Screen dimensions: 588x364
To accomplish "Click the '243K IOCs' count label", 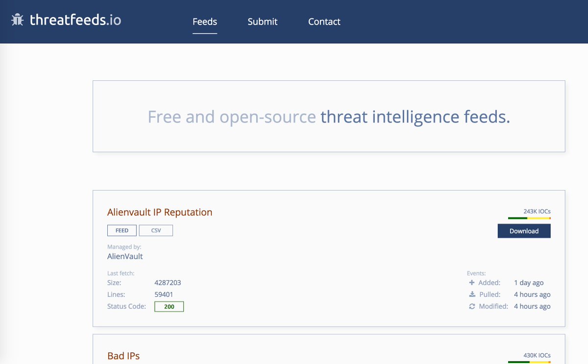I will point(537,211).
